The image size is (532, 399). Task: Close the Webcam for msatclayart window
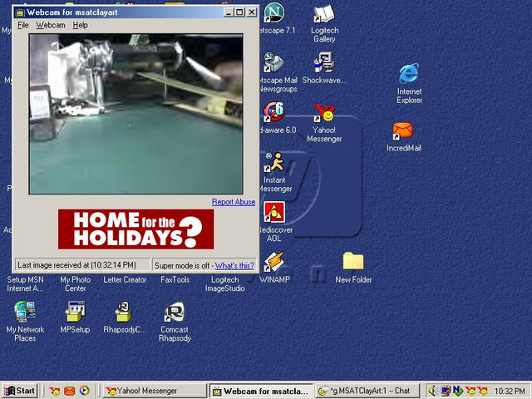coord(251,12)
